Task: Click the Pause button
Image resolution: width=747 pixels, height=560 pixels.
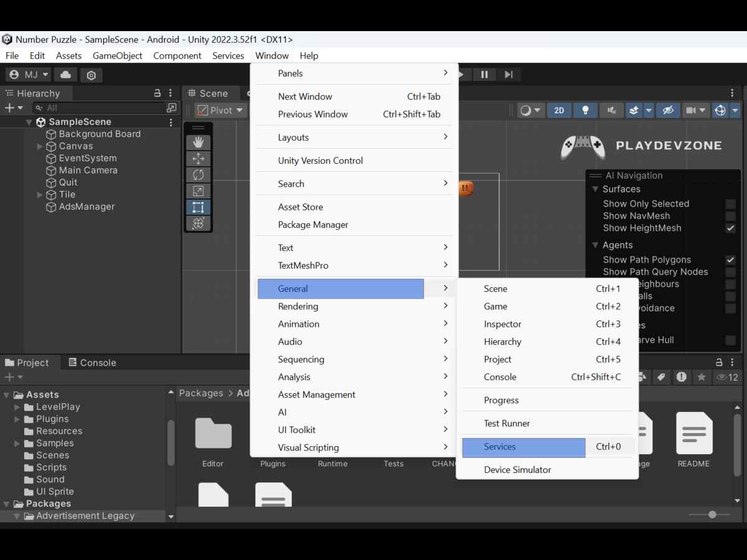Action: 484,75
